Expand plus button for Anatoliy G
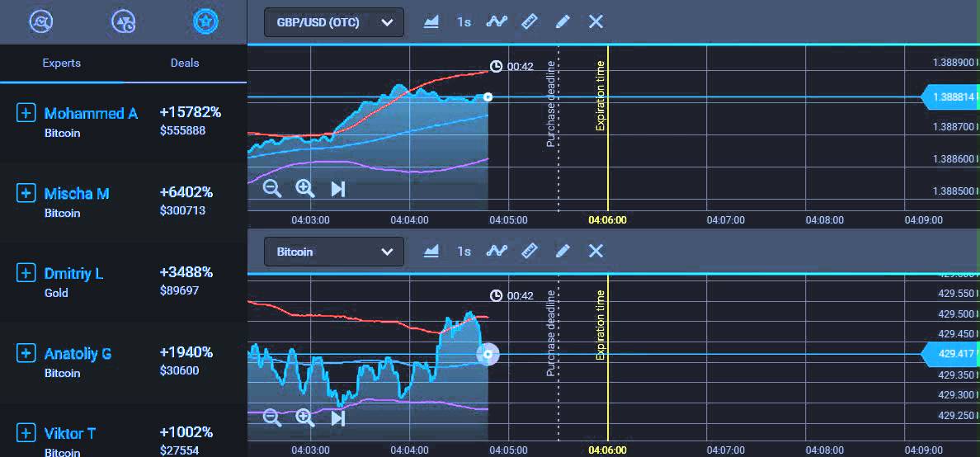 (25, 353)
